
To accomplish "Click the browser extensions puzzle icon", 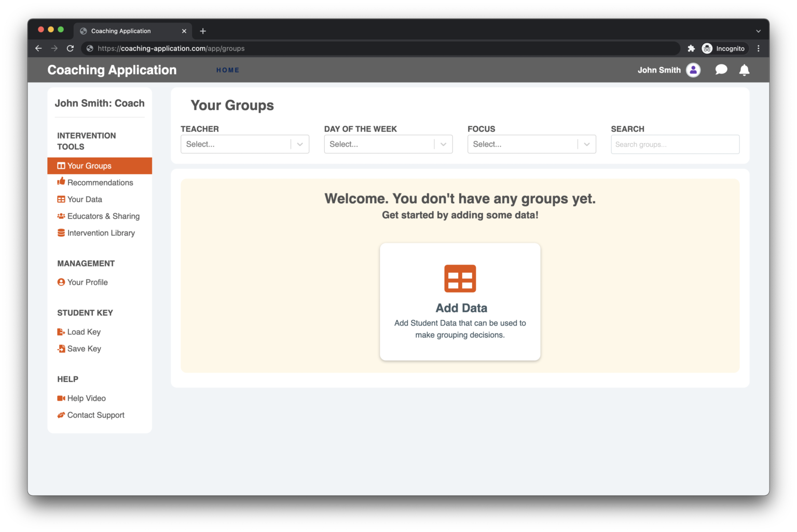I will click(x=691, y=48).
